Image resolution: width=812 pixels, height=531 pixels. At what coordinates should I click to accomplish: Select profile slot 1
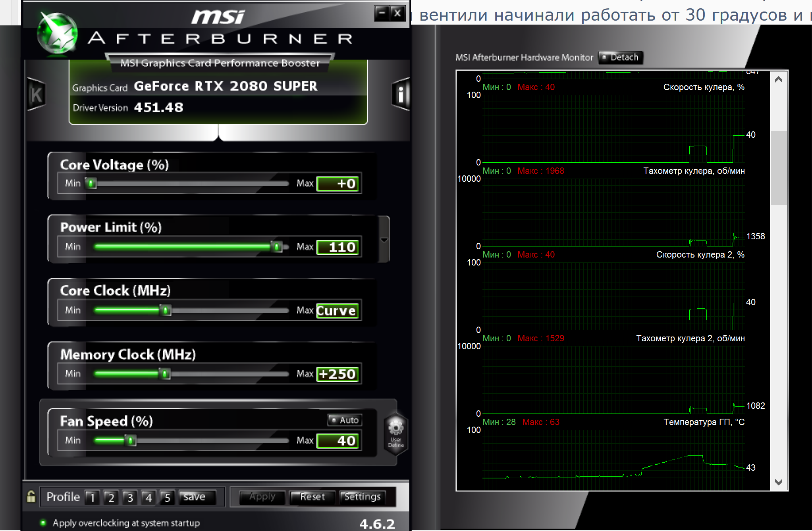[x=92, y=497]
